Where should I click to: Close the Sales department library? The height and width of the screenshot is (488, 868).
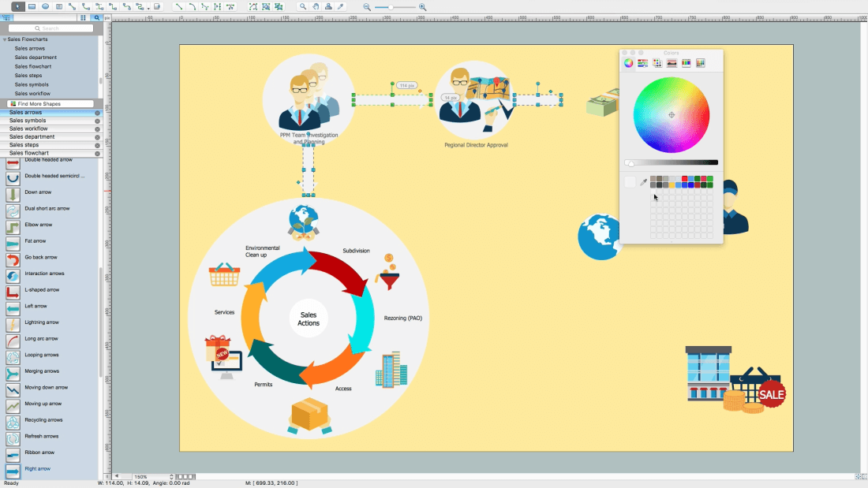(97, 137)
